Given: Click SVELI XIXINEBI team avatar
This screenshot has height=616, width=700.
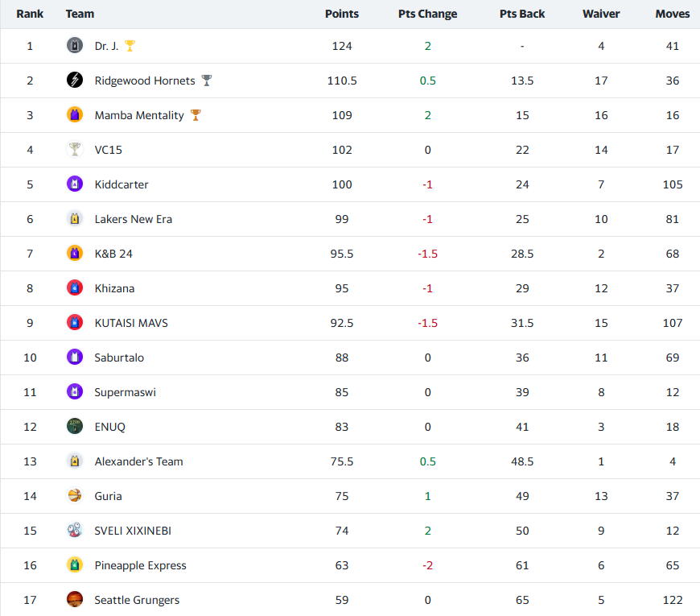Looking at the screenshot, I should pos(75,531).
